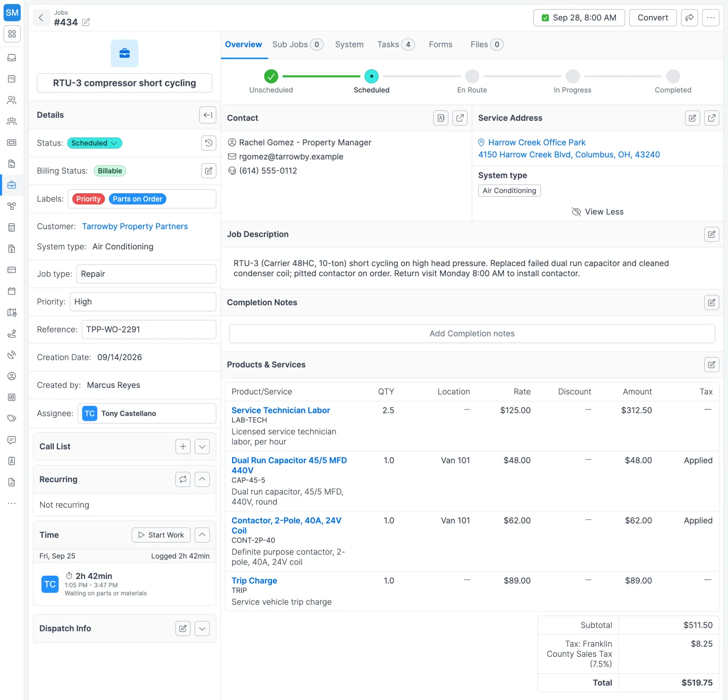This screenshot has height=700, width=728.
Task: Click the En Route step in progress tracker
Action: click(472, 76)
